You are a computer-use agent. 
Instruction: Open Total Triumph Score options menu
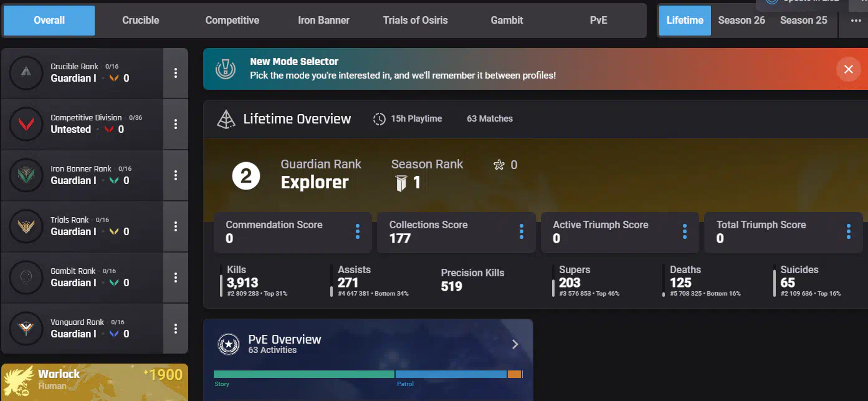click(x=849, y=232)
